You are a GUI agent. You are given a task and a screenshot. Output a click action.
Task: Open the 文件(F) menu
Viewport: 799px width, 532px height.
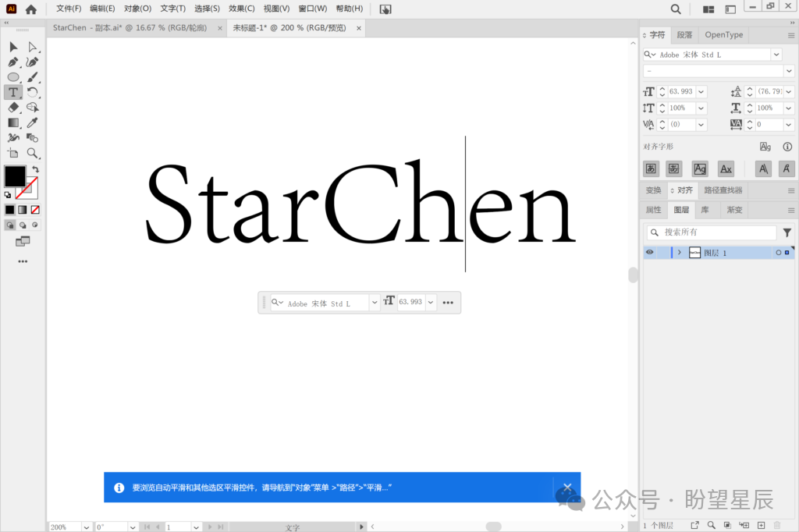click(x=69, y=9)
